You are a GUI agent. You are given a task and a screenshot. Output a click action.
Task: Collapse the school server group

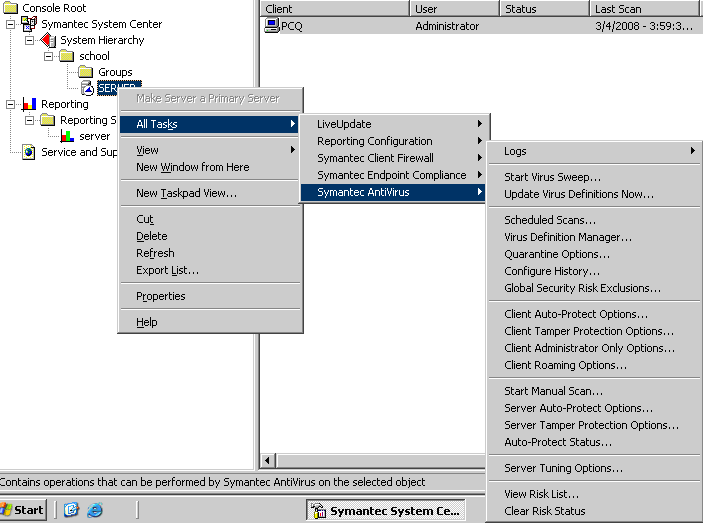click(48, 56)
